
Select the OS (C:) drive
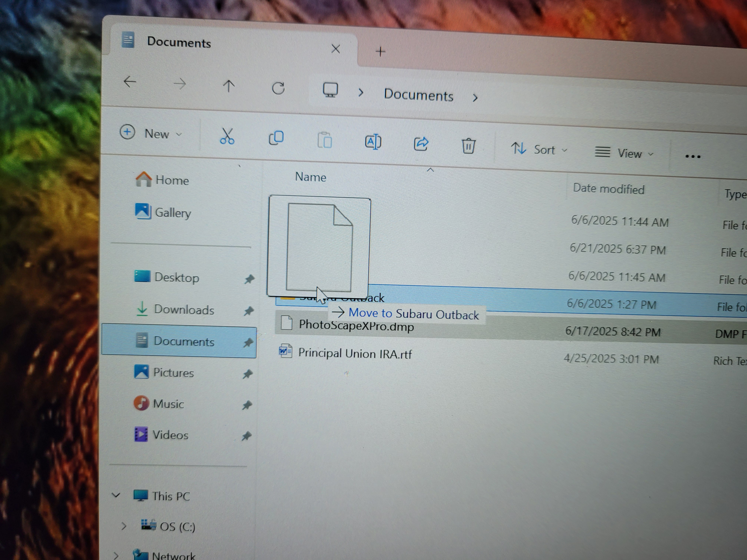click(x=168, y=526)
